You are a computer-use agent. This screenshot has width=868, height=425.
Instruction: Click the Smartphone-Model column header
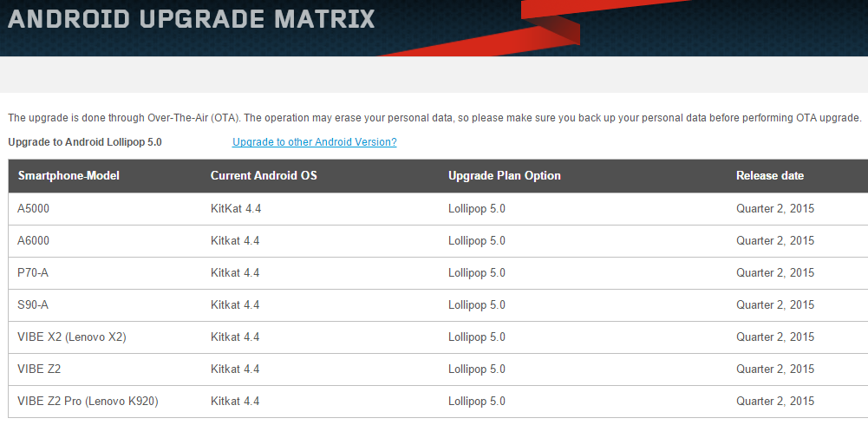(x=69, y=175)
